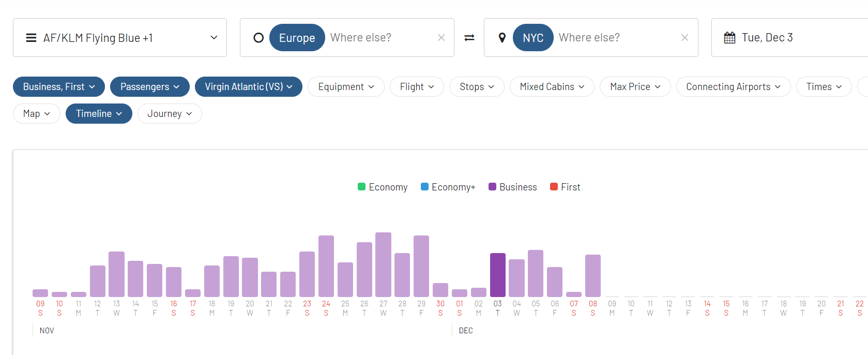Toggle Economy series in chart legend
The width and height of the screenshot is (868, 355).
pyautogui.click(x=383, y=187)
